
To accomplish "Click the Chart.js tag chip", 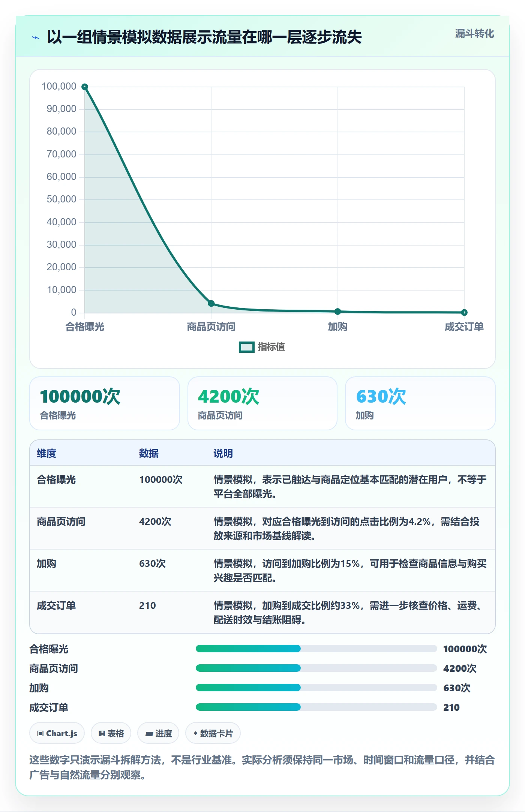I will (57, 733).
